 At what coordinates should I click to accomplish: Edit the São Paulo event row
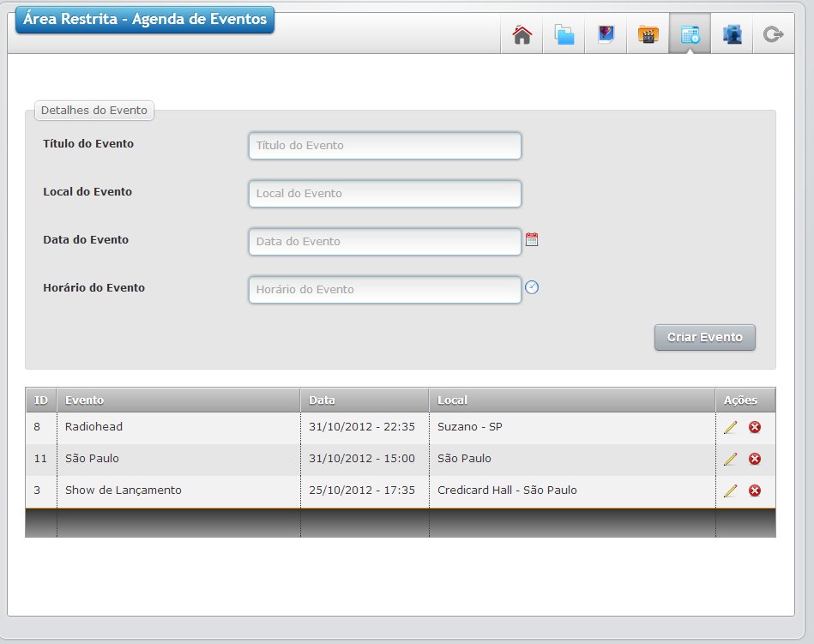point(730,459)
